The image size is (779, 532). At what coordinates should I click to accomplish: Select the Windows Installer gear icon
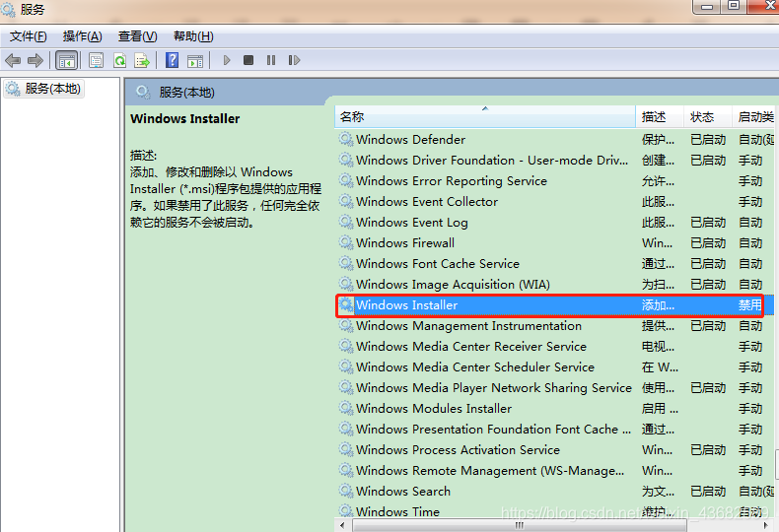[x=346, y=304]
